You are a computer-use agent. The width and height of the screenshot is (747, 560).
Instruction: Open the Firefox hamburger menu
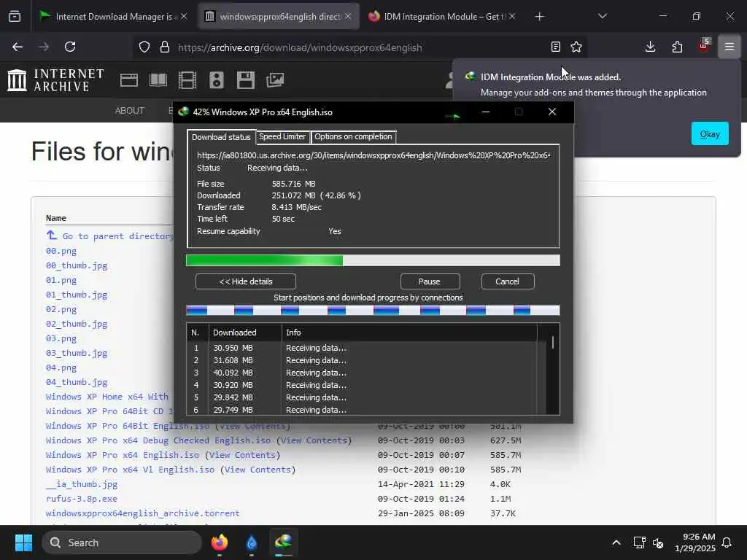pyautogui.click(x=729, y=47)
